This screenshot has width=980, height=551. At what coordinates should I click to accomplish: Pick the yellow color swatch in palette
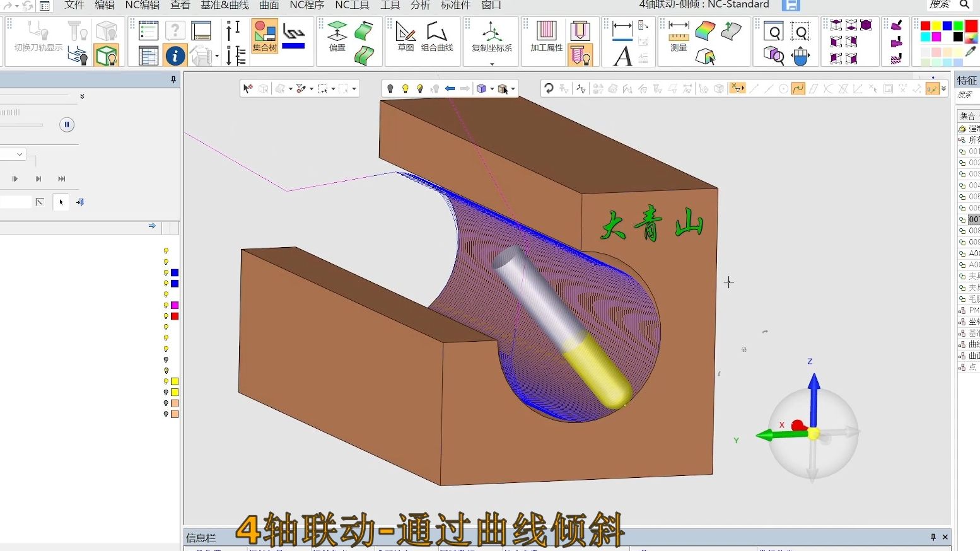tap(936, 26)
